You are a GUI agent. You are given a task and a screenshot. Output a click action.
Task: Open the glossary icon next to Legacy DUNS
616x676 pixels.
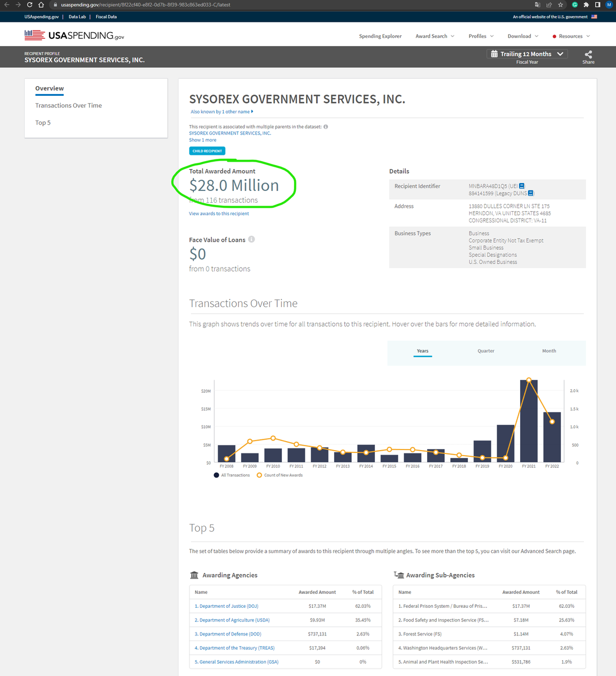pos(530,193)
